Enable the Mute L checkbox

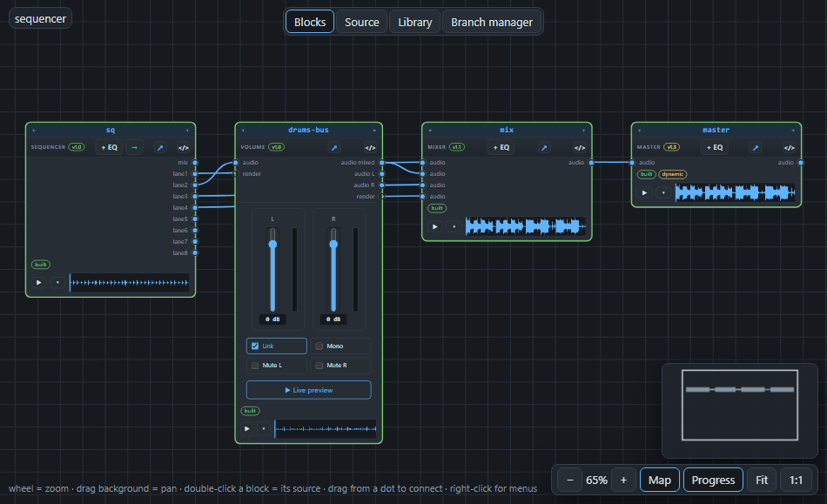[x=255, y=366]
